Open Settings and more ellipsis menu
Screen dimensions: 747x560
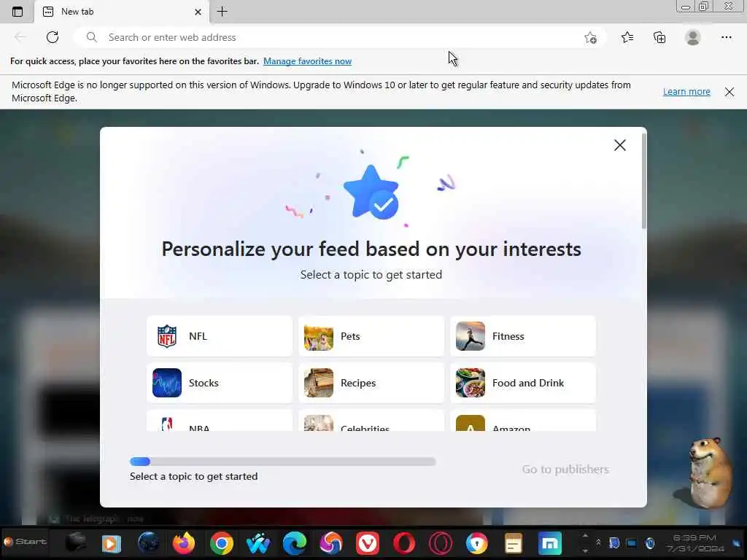pyautogui.click(x=726, y=37)
